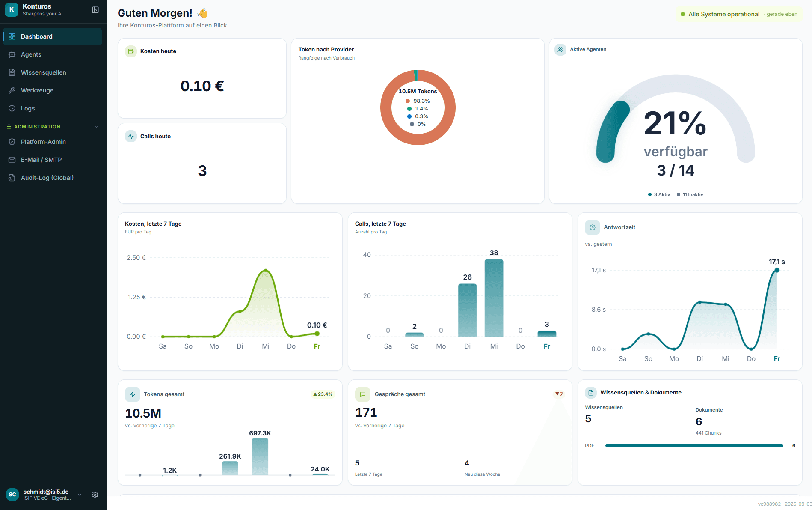Open Wissensquellen in the sidebar
The width and height of the screenshot is (812, 510).
pyautogui.click(x=53, y=72)
